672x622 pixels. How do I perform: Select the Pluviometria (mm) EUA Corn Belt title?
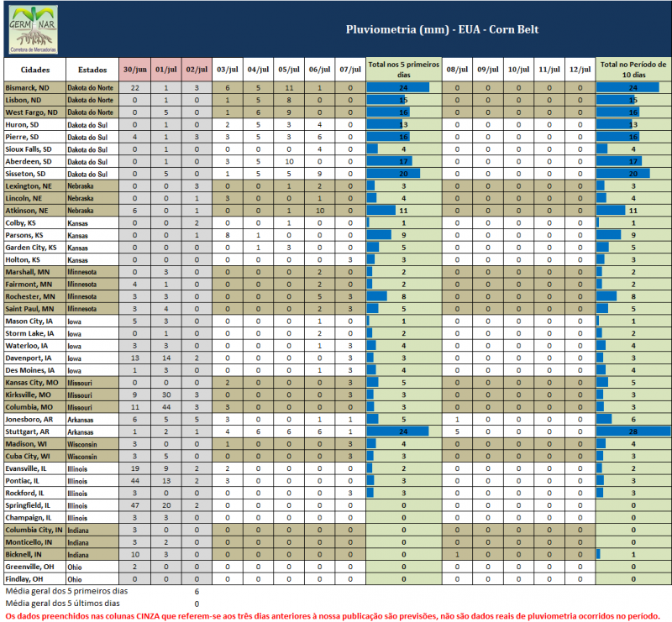click(x=442, y=29)
